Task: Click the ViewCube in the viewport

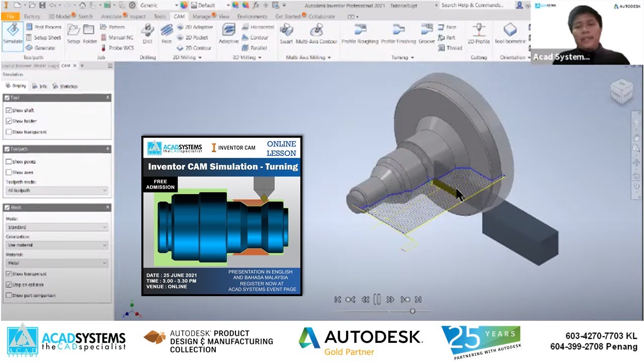Action: [x=621, y=91]
